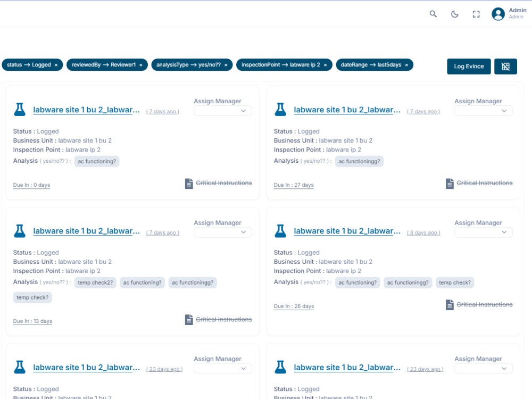The width and height of the screenshot is (532, 399).
Task: Open the Admin user avatar
Action: pos(498,14)
